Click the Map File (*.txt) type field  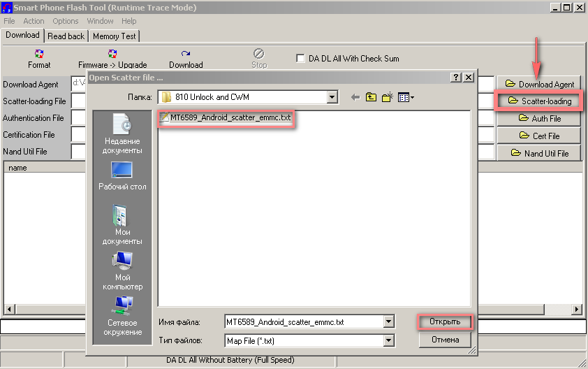pos(304,341)
